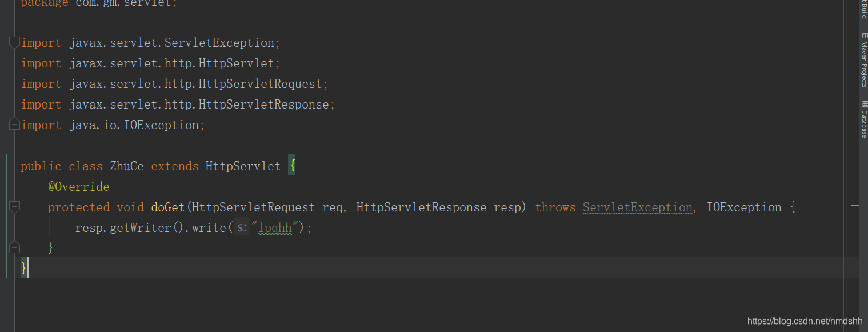
Task: Collapse the doGet method fold marker
Action: [15, 207]
